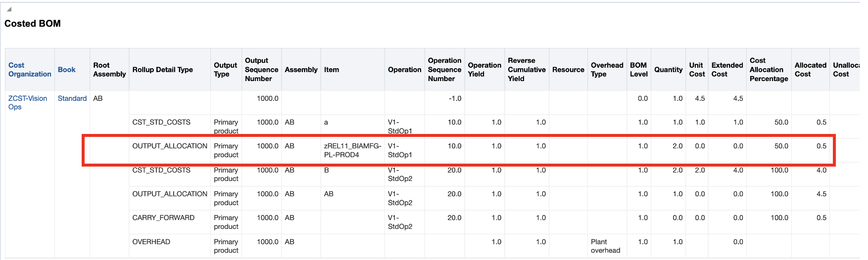Click item cell 'a' in first CST_STD_COSTS row
Image resolution: width=868 pixels, height=260 pixels.
click(x=326, y=122)
